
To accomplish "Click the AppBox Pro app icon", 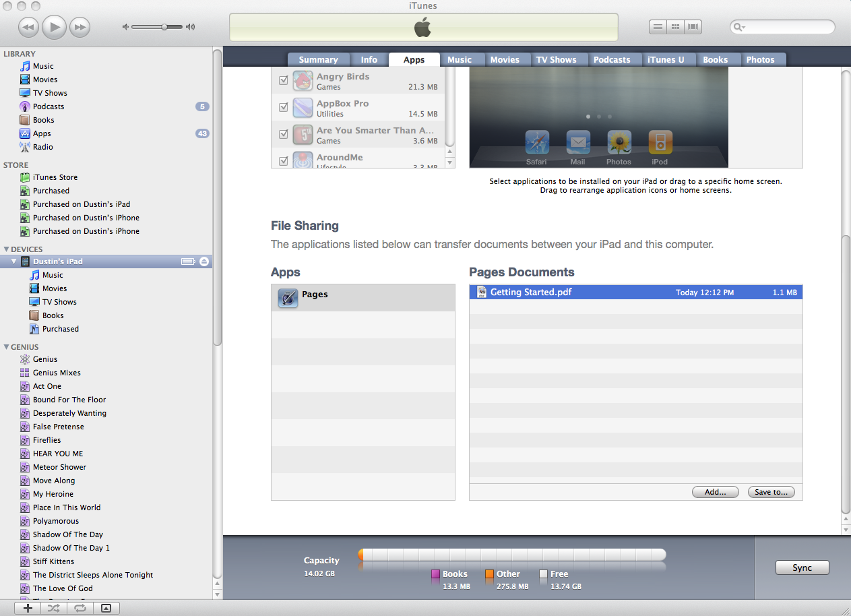I will tap(303, 108).
